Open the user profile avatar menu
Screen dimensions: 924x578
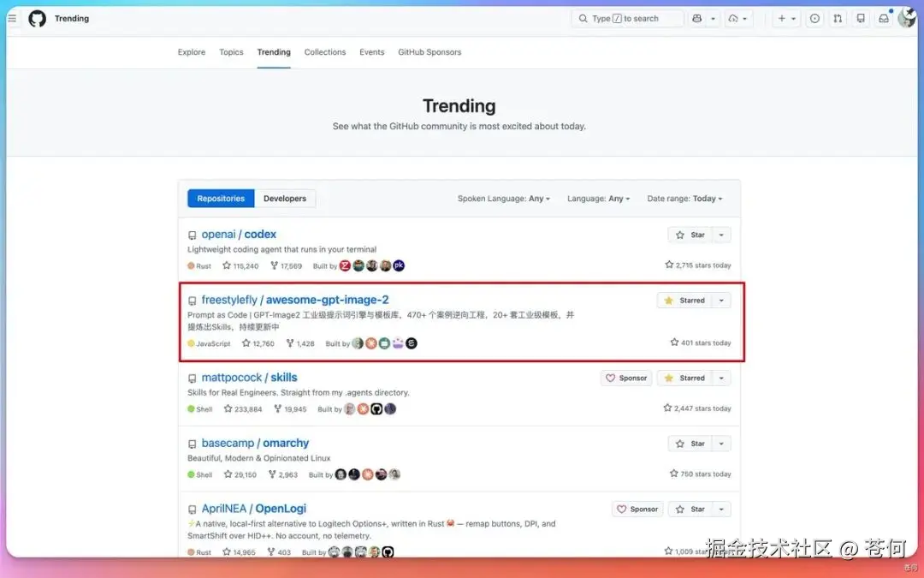906,18
